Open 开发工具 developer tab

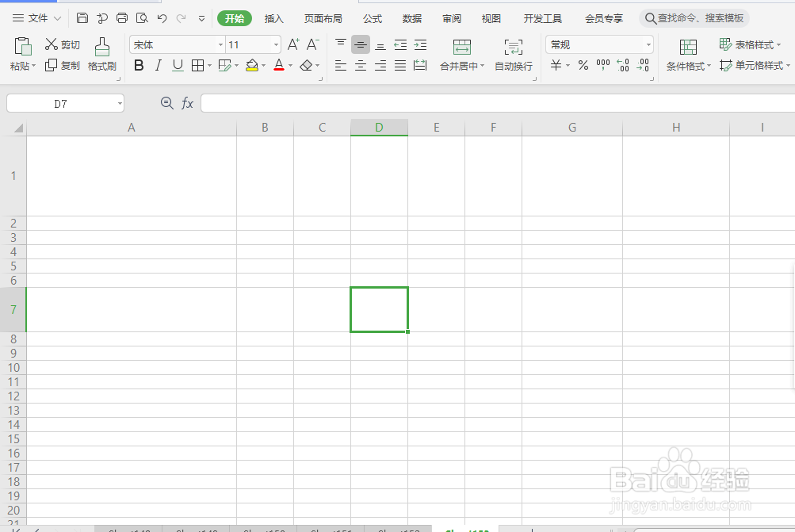coord(542,19)
